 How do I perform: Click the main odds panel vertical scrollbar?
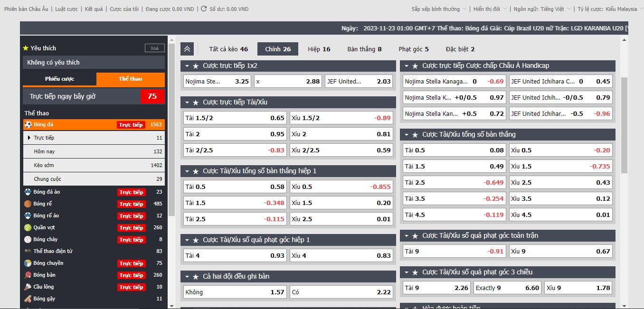pyautogui.click(x=624, y=123)
